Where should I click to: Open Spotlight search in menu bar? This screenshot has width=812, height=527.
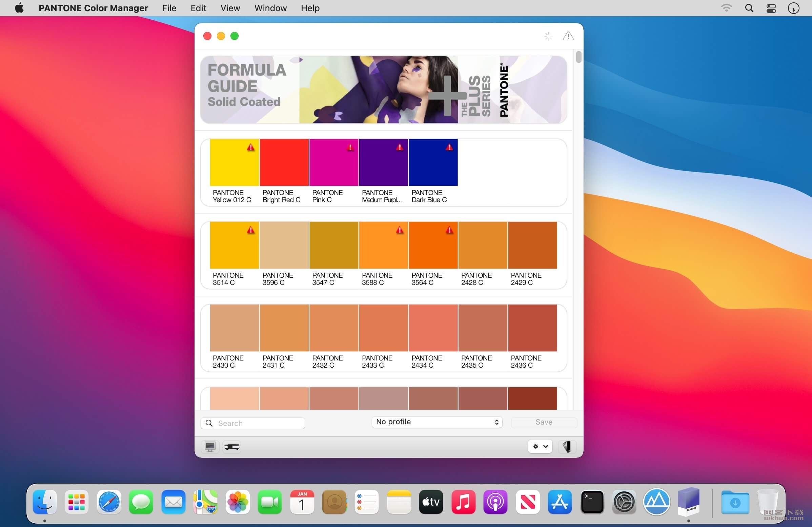[749, 8]
